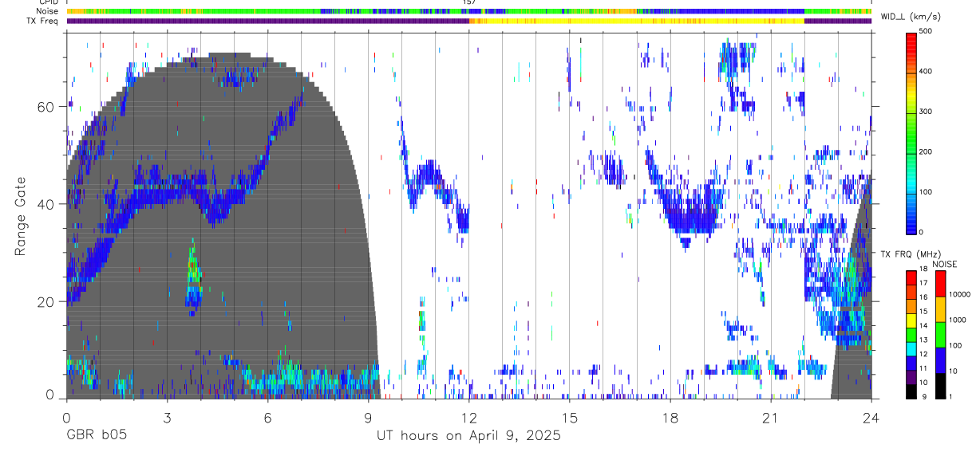Click the Noise time-series strip above plot
The height and width of the screenshot is (452, 980).
pos(469,11)
